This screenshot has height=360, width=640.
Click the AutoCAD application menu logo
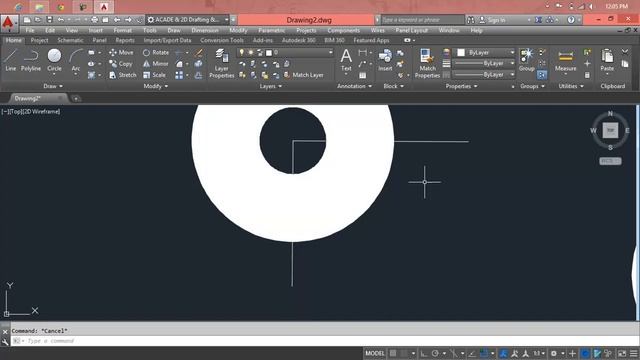tap(9, 23)
